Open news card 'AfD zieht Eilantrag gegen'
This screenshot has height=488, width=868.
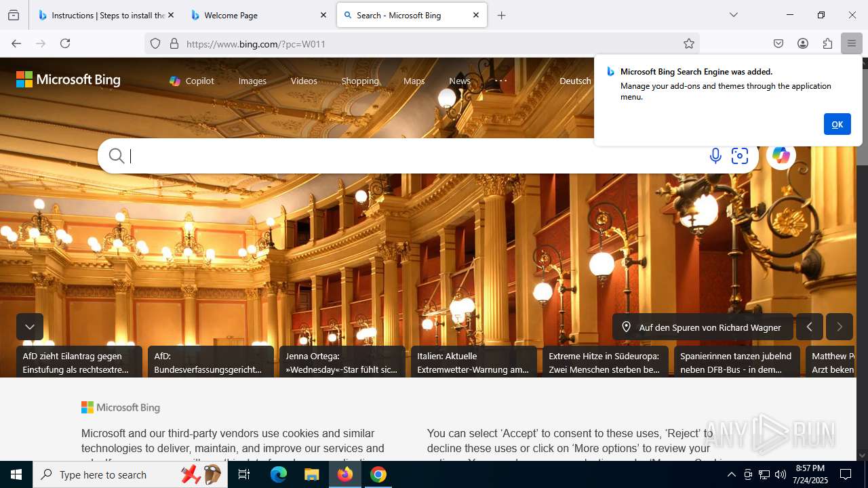tap(79, 362)
